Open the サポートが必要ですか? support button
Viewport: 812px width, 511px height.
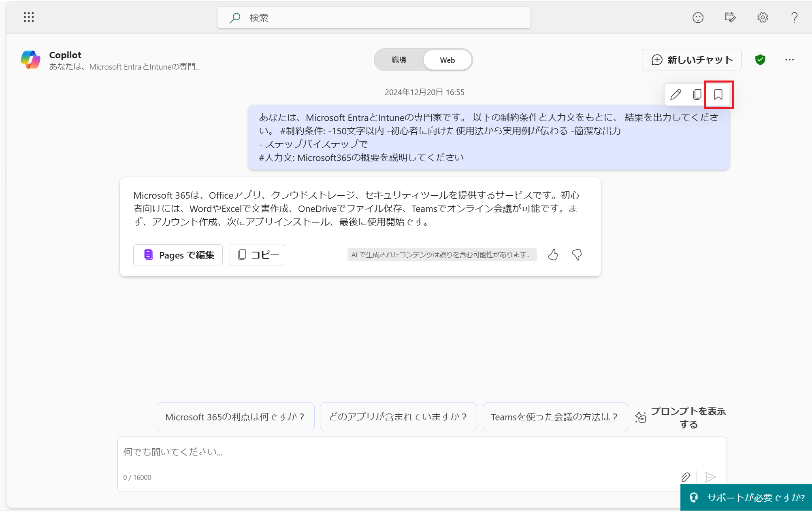(x=746, y=497)
